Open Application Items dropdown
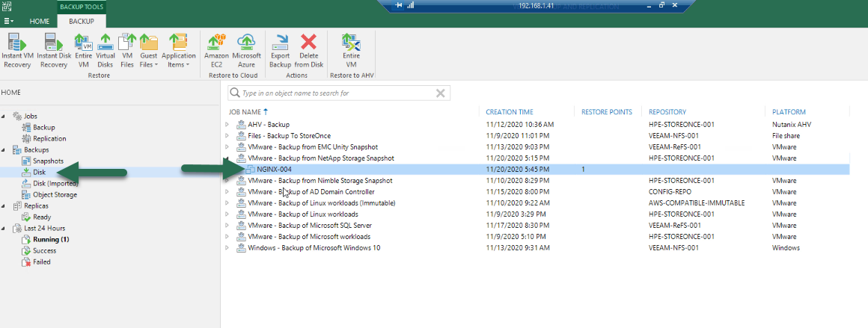868x328 pixels. [x=178, y=51]
